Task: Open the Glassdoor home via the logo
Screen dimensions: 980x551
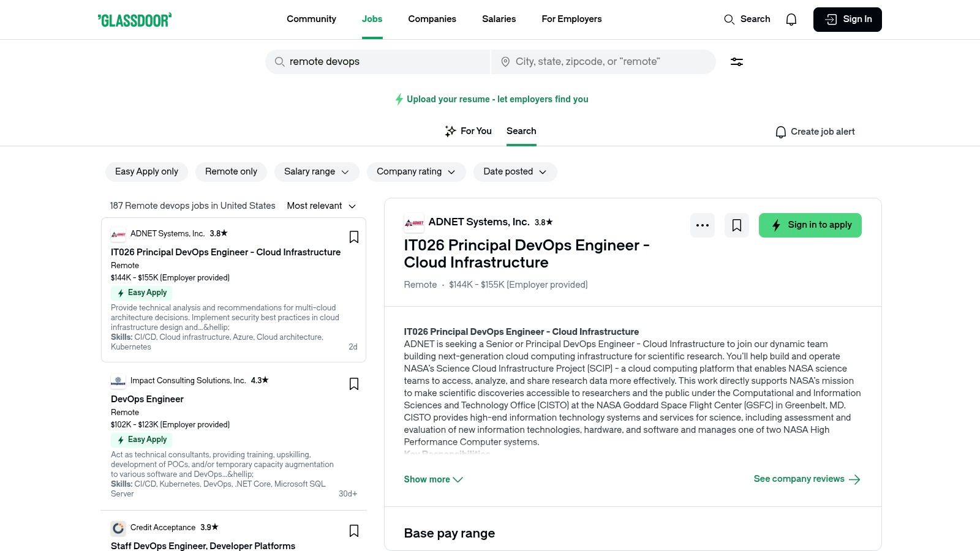Action: pyautogui.click(x=134, y=19)
